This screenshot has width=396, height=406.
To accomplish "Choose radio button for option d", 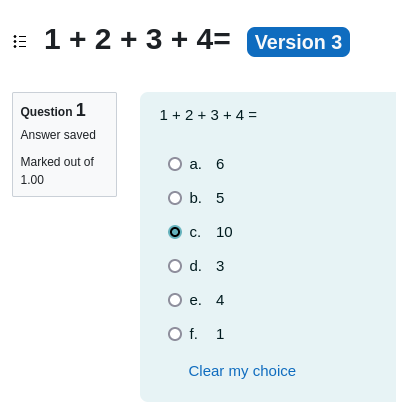I will point(175,266).
